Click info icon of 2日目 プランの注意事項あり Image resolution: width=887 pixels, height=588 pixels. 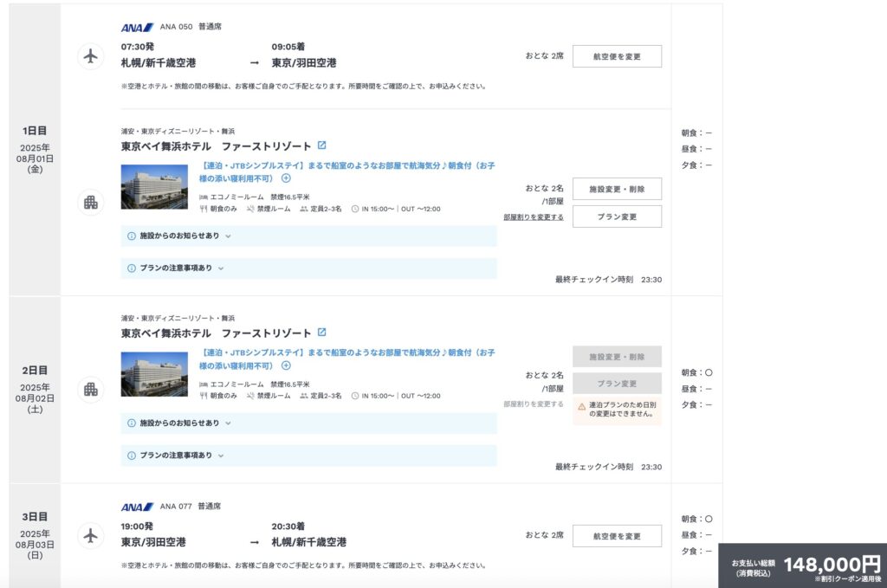(x=132, y=456)
